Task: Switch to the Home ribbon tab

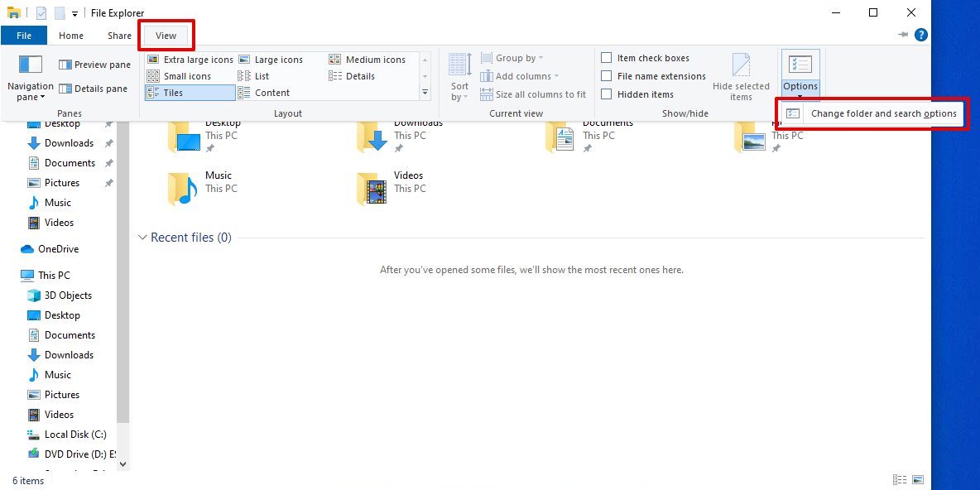Action: point(71,36)
